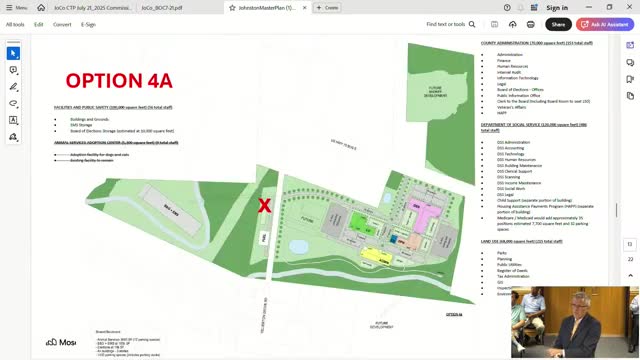Open the fill and sign stamp tool
Image resolution: width=640 pixels, height=360 pixels.
pyautogui.click(x=13, y=137)
